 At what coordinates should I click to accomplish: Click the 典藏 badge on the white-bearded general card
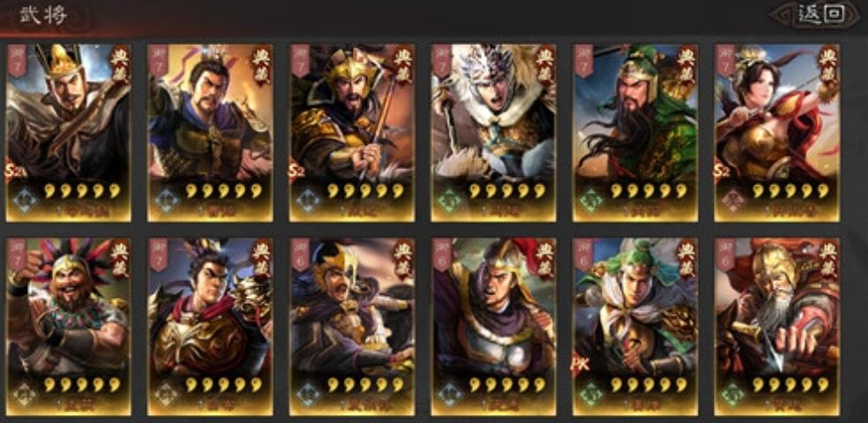(828, 259)
